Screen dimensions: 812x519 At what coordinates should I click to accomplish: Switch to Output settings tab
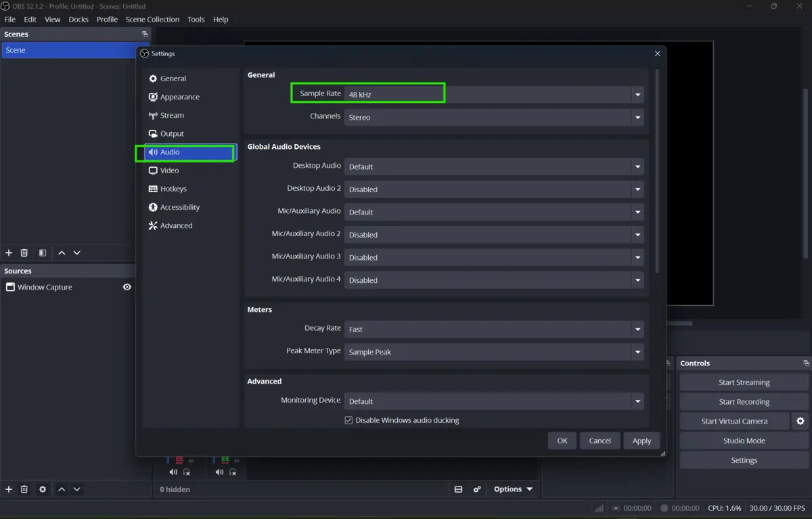click(x=191, y=134)
